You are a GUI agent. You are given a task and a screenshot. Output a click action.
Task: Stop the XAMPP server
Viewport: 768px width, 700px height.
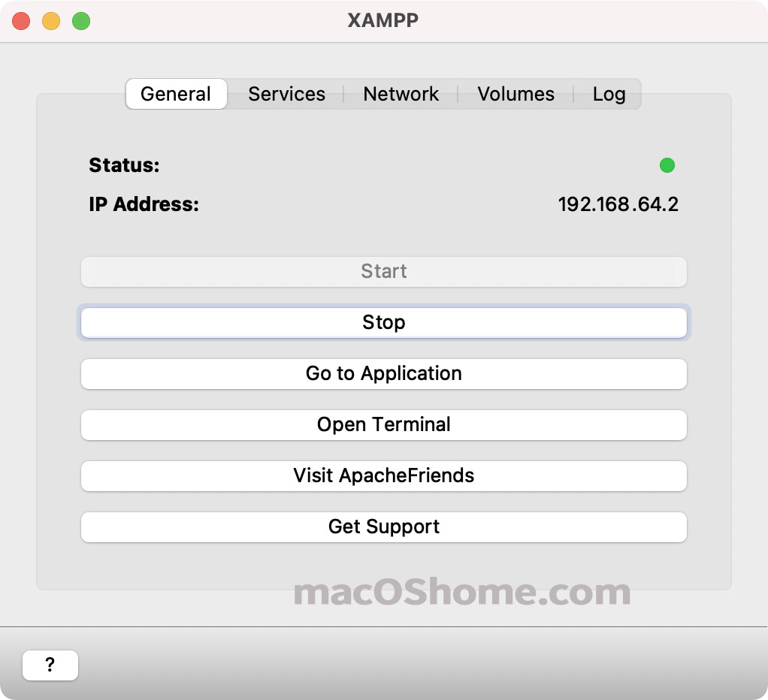point(383,323)
